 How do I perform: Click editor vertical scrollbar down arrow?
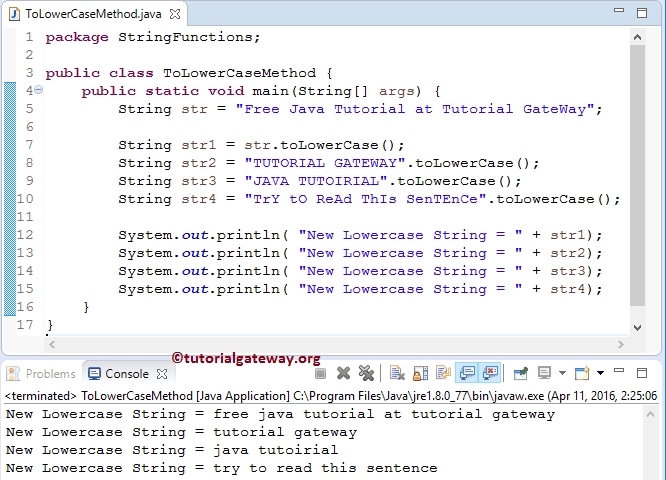click(x=637, y=327)
